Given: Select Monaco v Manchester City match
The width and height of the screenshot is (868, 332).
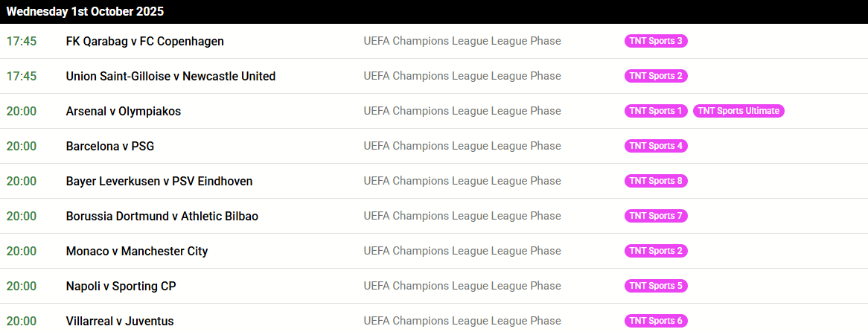Looking at the screenshot, I should [137, 251].
